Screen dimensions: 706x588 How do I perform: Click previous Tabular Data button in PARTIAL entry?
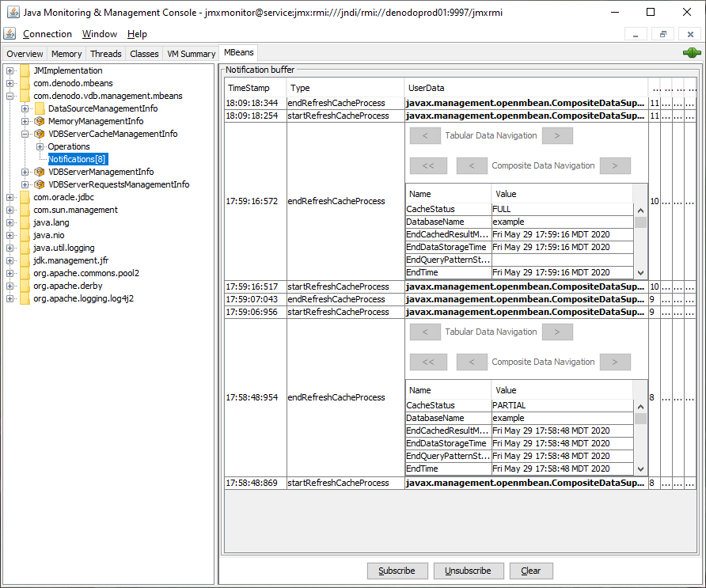[x=425, y=332]
